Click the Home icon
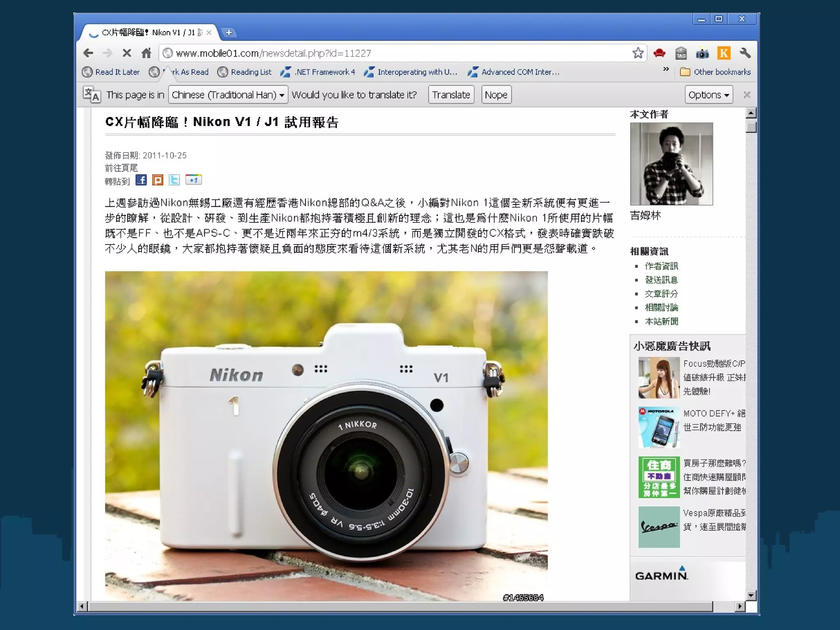Viewport: 840px width, 630px height. 146,53
